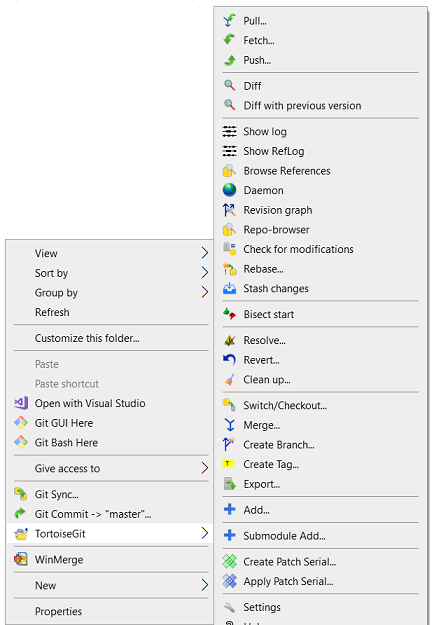This screenshot has width=441, height=625.
Task: Select the Apply Patch Serial... label
Action: click(288, 581)
